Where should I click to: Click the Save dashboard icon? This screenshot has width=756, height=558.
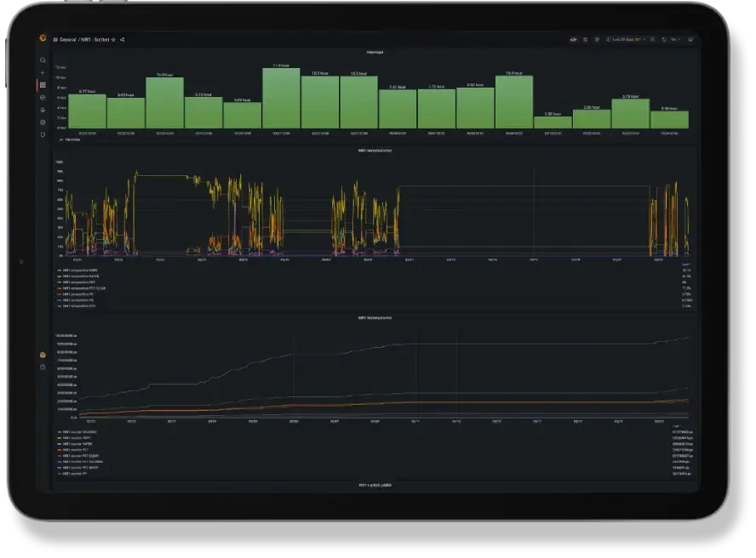(x=586, y=39)
